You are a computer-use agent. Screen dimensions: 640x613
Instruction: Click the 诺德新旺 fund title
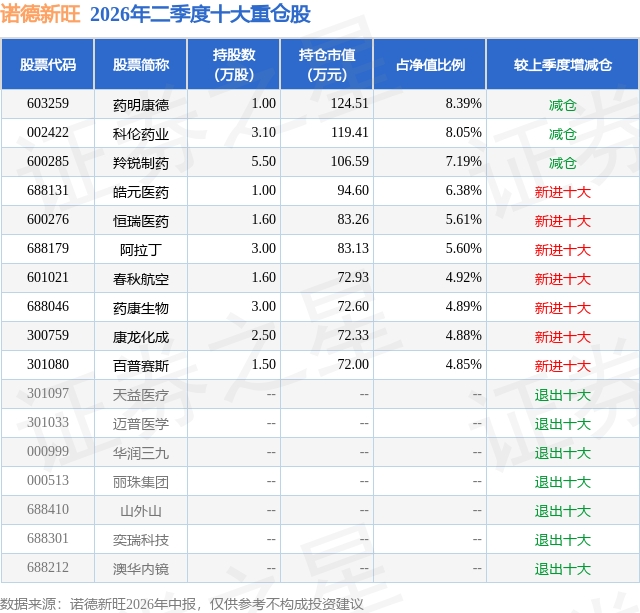40,14
